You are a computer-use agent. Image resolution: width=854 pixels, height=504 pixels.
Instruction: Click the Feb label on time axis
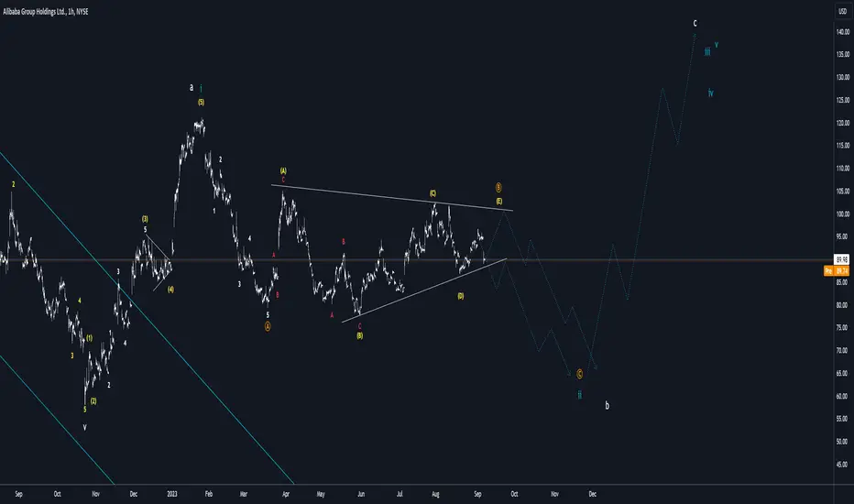click(x=209, y=494)
